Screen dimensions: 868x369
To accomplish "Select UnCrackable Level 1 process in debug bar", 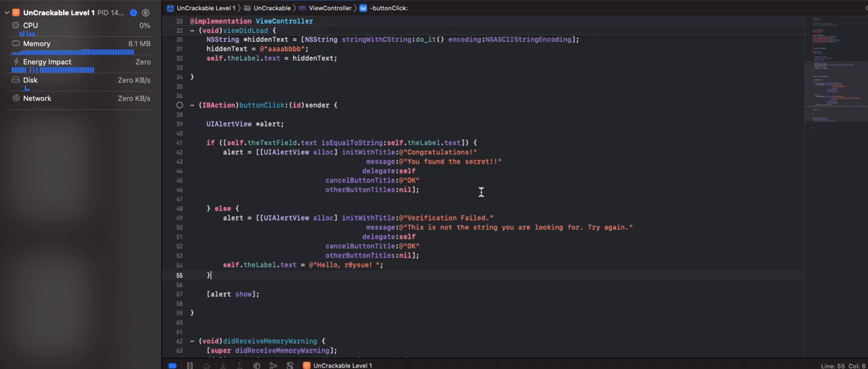I will pyautogui.click(x=338, y=365).
